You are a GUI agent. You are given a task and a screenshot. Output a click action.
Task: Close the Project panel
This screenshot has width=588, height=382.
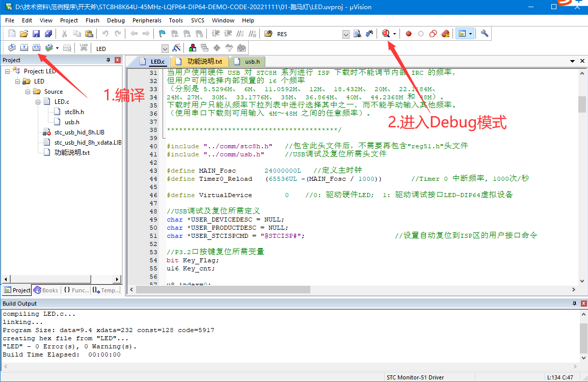click(x=118, y=60)
